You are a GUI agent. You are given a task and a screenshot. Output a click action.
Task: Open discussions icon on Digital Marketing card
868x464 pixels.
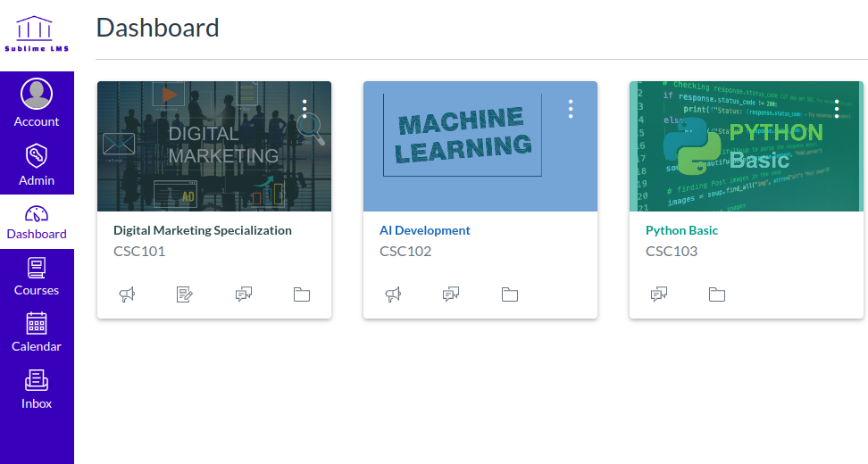[x=244, y=294]
